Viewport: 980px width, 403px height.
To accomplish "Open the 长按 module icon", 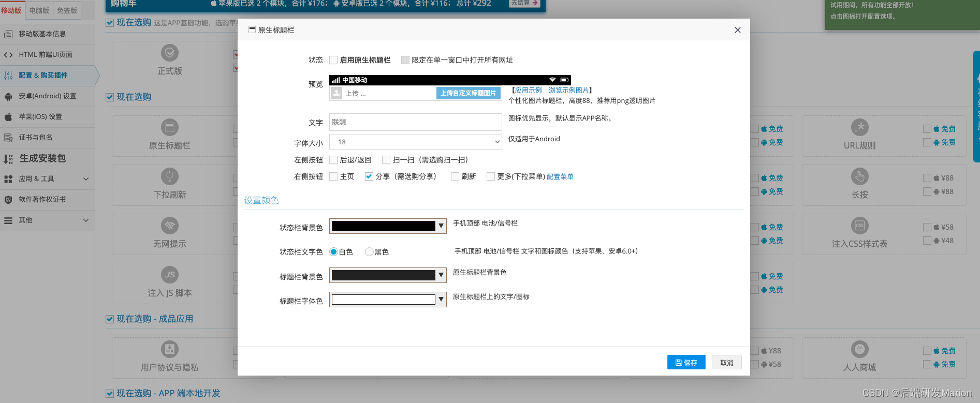I will tap(860, 176).
